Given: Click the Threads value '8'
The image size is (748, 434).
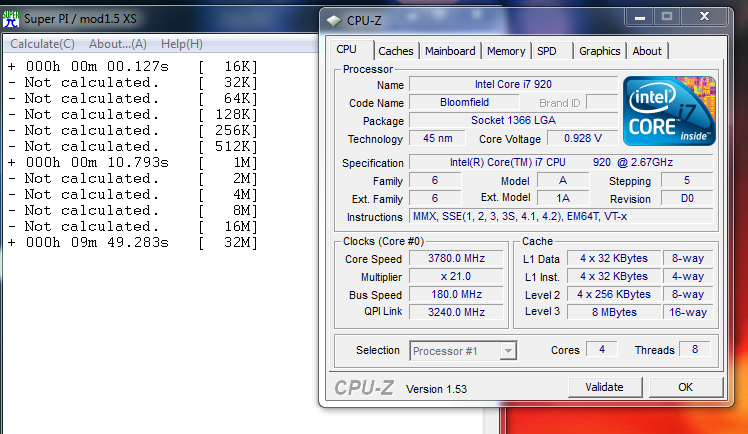Looking at the screenshot, I should pyautogui.click(x=695, y=350).
